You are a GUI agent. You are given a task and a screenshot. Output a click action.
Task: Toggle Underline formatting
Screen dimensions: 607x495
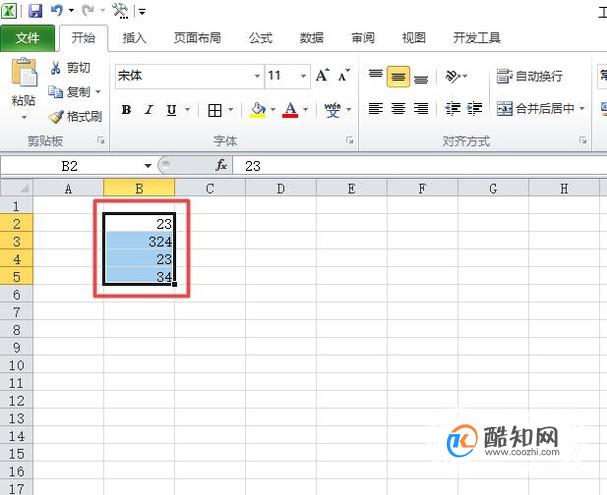coord(171,110)
